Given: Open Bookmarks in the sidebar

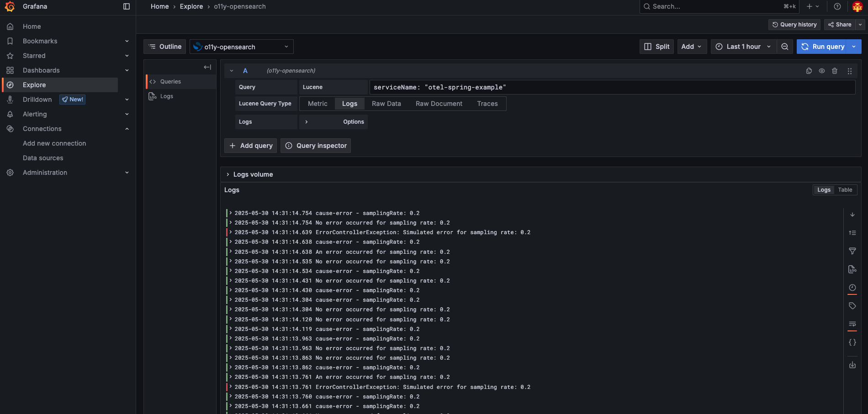Looking at the screenshot, I should point(40,41).
